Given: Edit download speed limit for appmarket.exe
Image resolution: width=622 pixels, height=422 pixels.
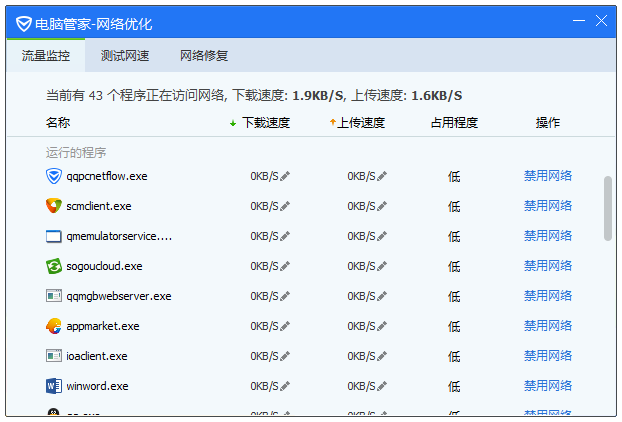Looking at the screenshot, I should [x=285, y=326].
